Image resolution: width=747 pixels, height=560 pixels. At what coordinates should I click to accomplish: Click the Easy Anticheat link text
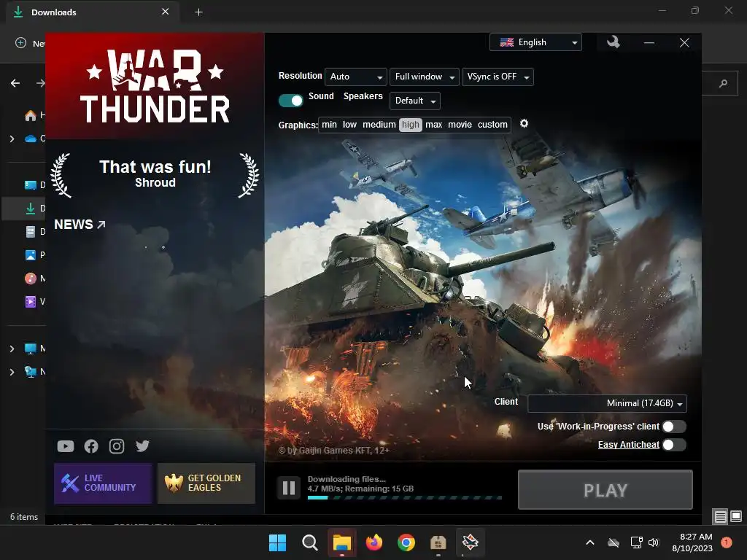(628, 445)
